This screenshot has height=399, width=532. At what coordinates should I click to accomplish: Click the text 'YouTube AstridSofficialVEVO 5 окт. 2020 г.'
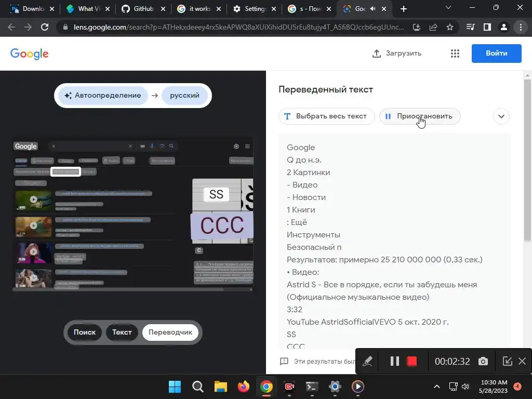(367, 322)
